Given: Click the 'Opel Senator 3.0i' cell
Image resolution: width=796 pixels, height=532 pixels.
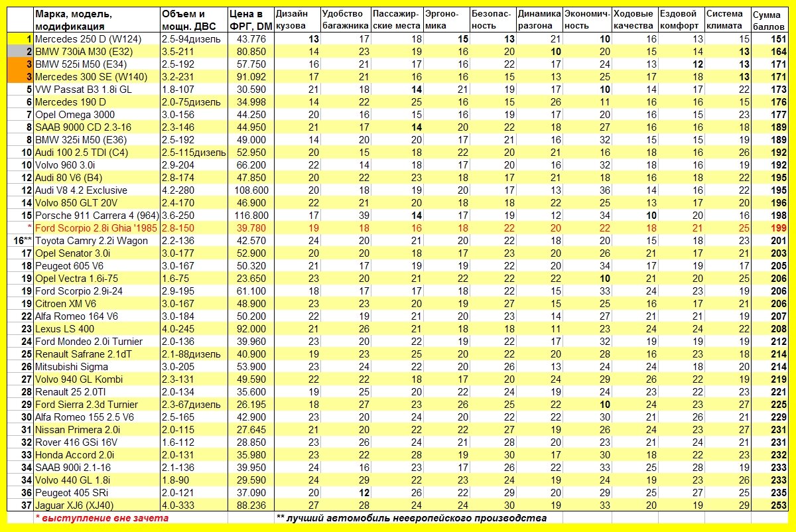Looking at the screenshot, I should (96, 253).
